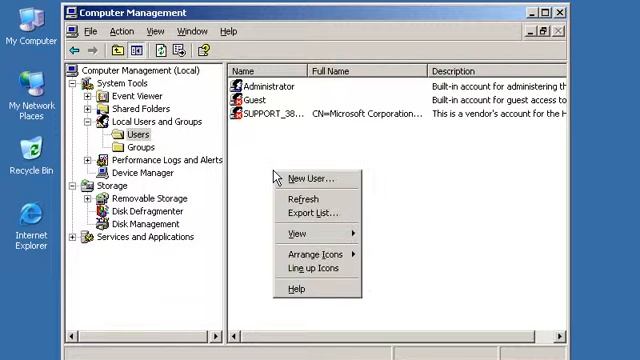Screen dimensions: 640x360
Task: Open the View menu in menu bar
Action: coord(155,31)
